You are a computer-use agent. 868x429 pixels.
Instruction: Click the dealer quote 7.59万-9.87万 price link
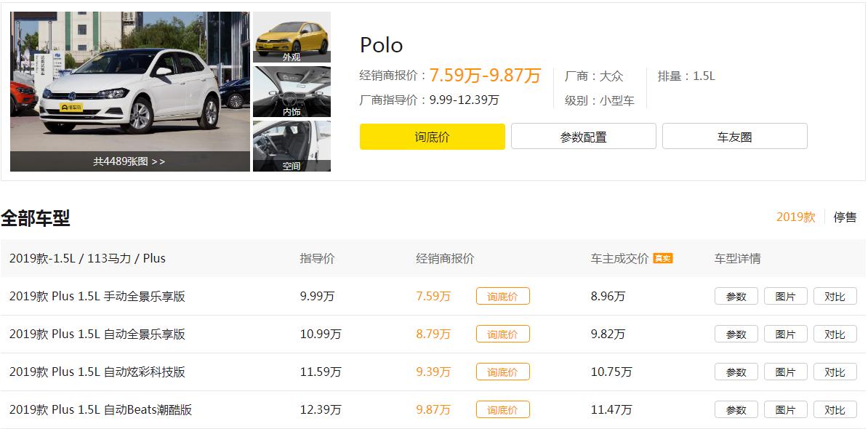click(484, 75)
